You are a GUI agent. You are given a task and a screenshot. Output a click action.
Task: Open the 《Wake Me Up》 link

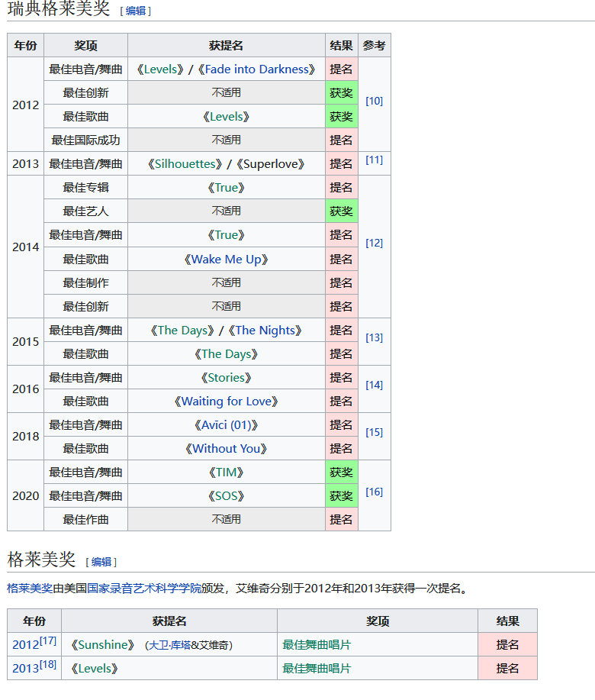[226, 260]
